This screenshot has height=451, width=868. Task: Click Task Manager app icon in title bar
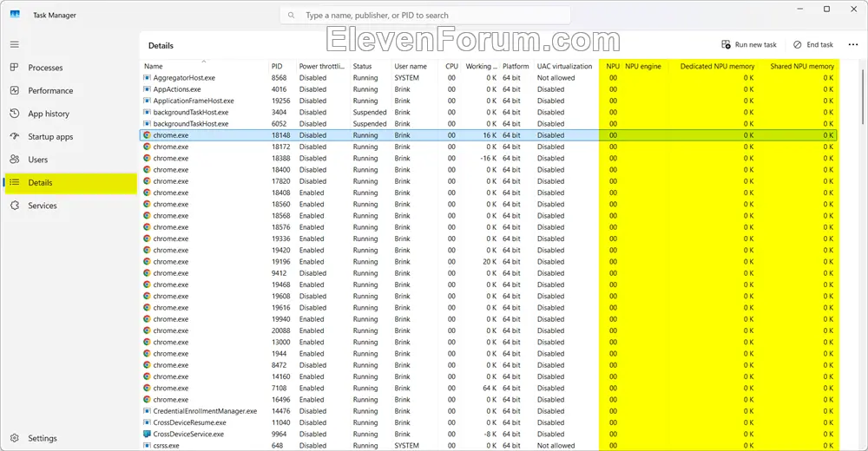coord(15,15)
